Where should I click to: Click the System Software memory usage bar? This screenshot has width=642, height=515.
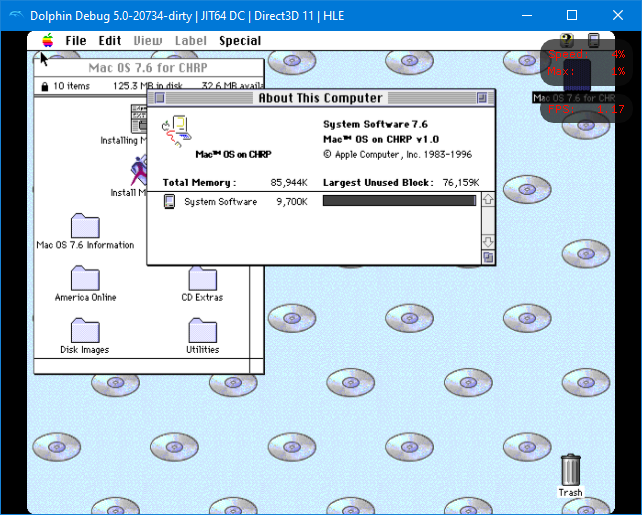click(x=399, y=201)
